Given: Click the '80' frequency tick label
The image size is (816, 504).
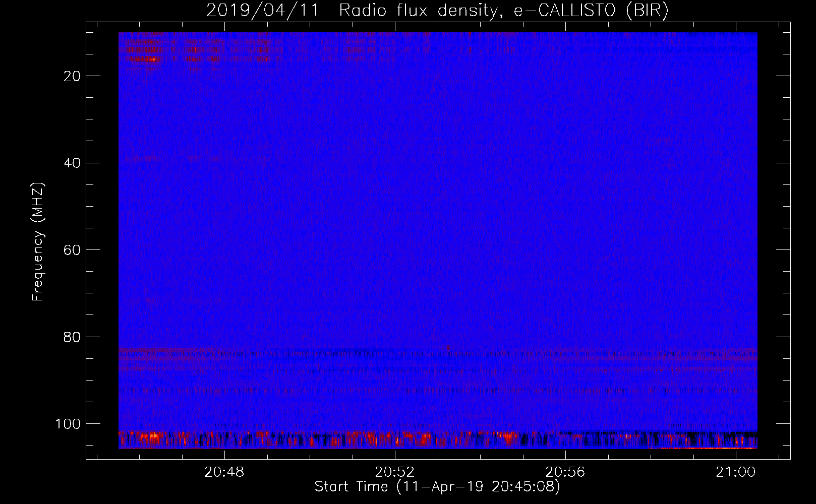Looking at the screenshot, I should tap(72, 337).
